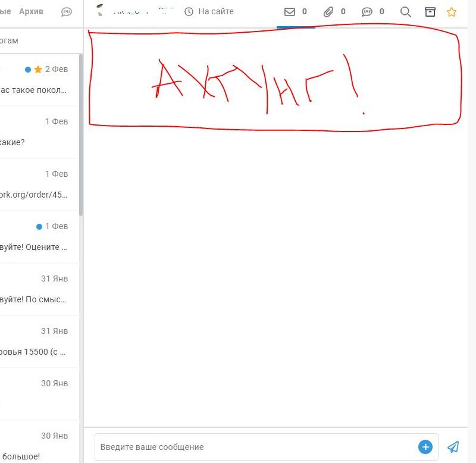Click the blue plus attach button
The image size is (476, 463).
coord(425,447)
